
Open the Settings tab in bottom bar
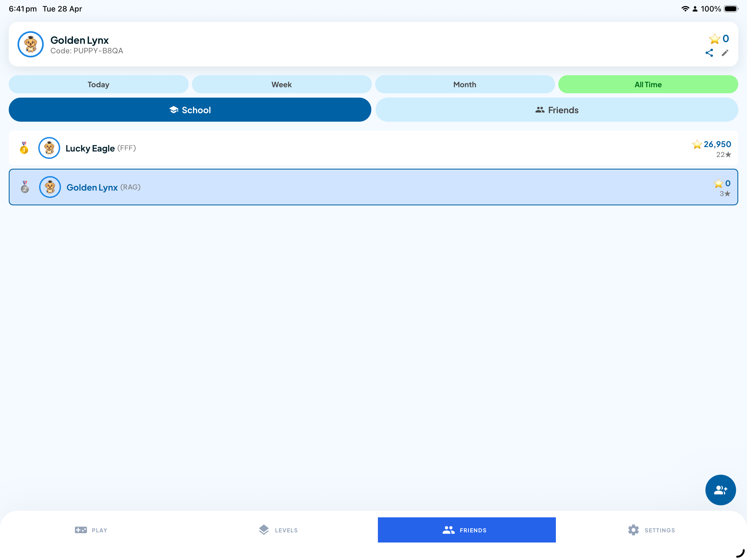(x=651, y=530)
